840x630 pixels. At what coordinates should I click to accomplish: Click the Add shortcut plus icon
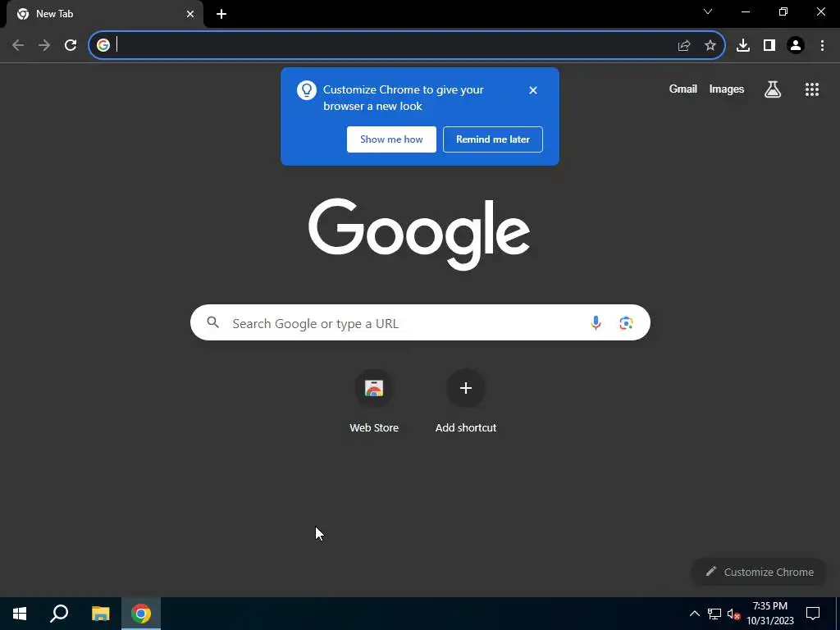pyautogui.click(x=466, y=388)
